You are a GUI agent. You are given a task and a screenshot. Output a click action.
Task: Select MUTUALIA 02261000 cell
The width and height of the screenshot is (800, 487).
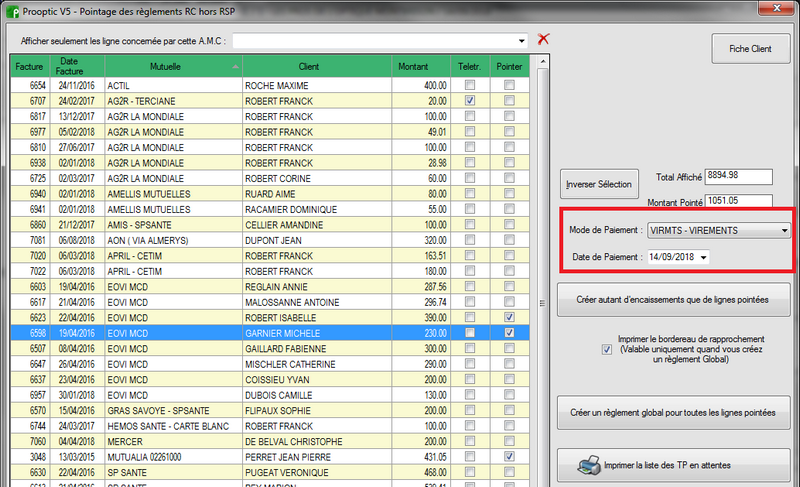pyautogui.click(x=173, y=457)
